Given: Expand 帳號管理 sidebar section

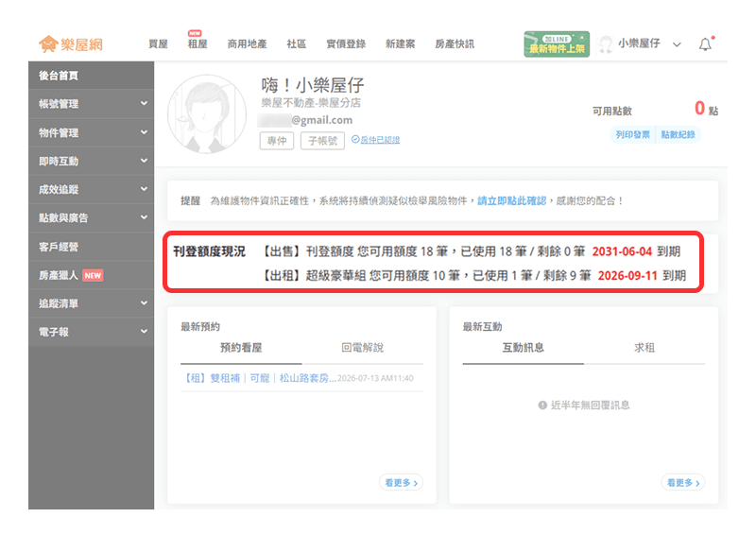Looking at the screenshot, I should click(x=91, y=104).
